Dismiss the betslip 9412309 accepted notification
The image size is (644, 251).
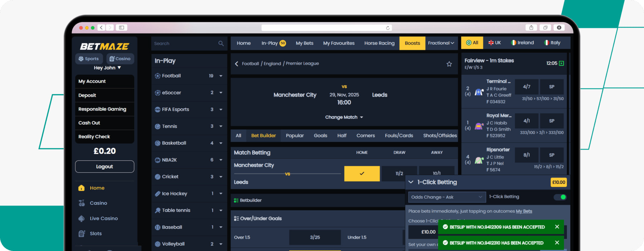(557, 227)
